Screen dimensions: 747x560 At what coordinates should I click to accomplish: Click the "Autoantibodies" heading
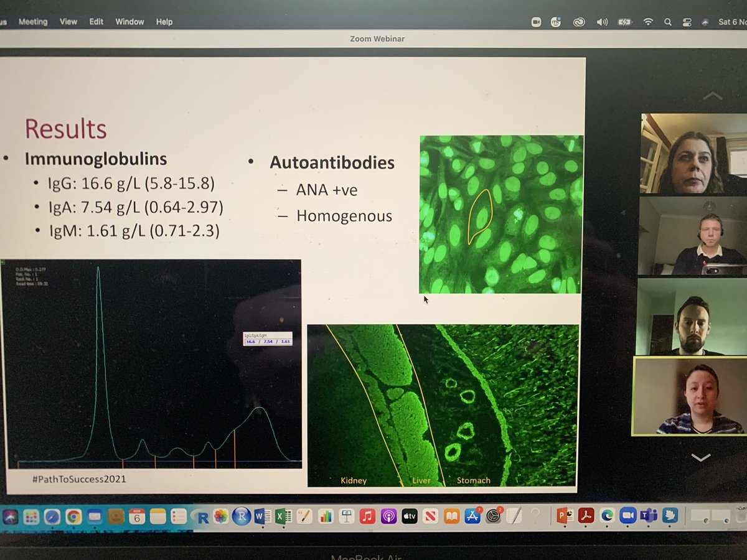332,162
